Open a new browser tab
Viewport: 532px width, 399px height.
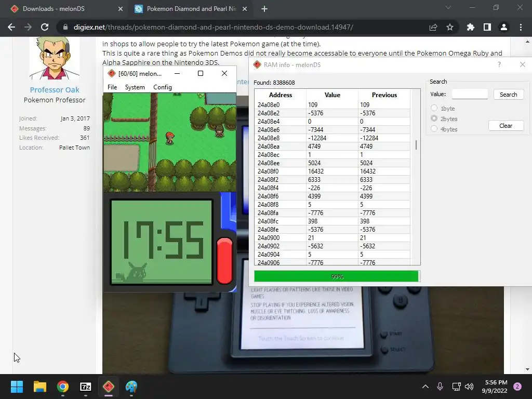point(264,9)
